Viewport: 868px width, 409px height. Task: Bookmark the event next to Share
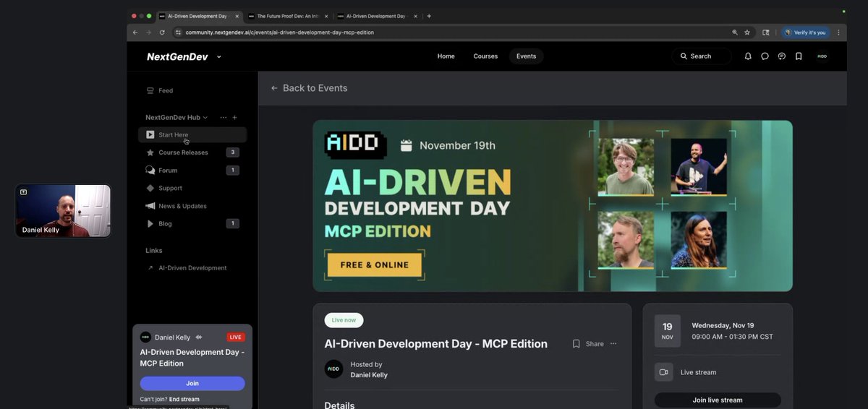coord(576,344)
